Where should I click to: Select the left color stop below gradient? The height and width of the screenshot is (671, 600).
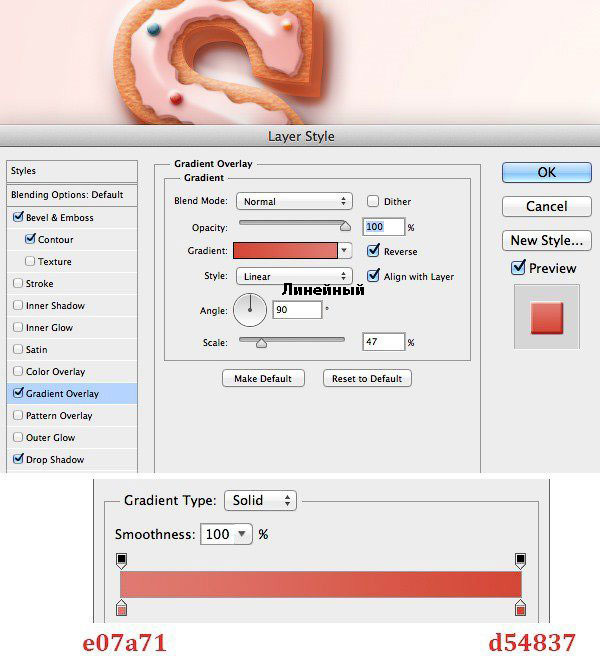coord(122,608)
